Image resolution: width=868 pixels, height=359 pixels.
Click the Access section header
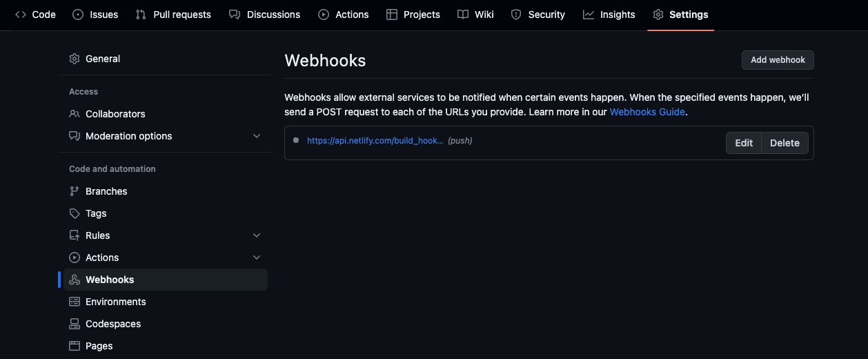click(x=83, y=92)
